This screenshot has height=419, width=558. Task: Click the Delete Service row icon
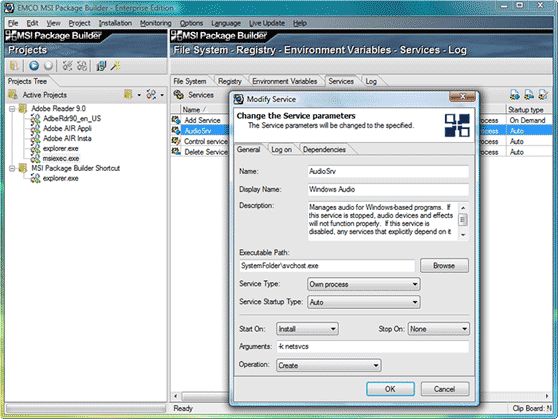(176, 152)
